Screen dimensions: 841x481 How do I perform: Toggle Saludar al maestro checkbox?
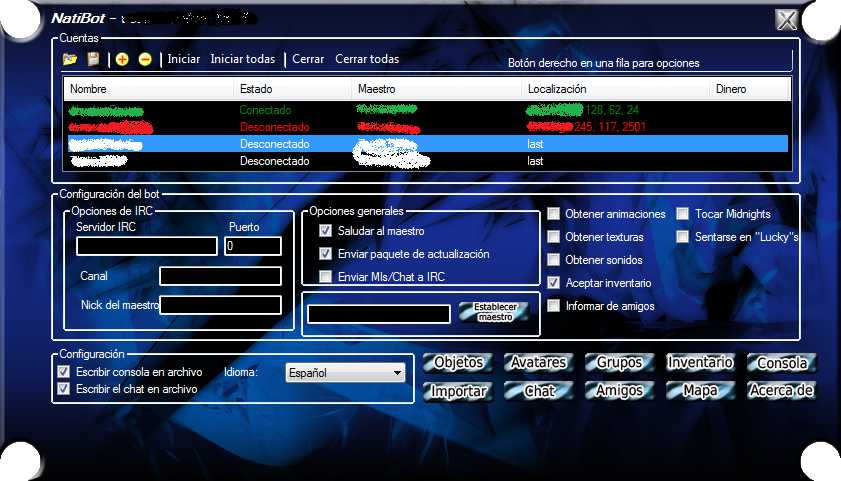point(325,231)
